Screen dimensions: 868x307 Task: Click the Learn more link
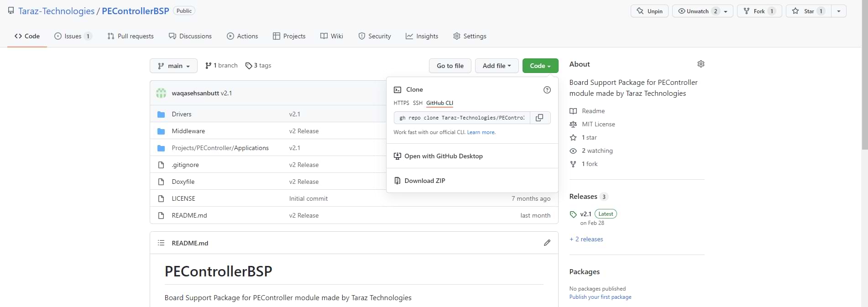481,132
